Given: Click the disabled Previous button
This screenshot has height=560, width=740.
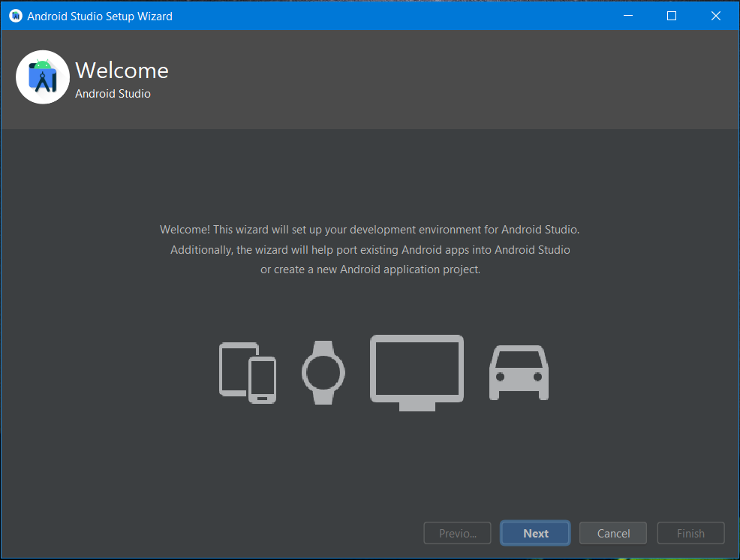Looking at the screenshot, I should [x=457, y=533].
